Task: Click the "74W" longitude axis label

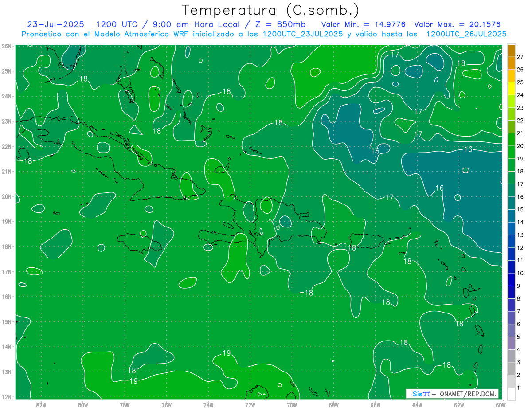Action: tap(208, 405)
